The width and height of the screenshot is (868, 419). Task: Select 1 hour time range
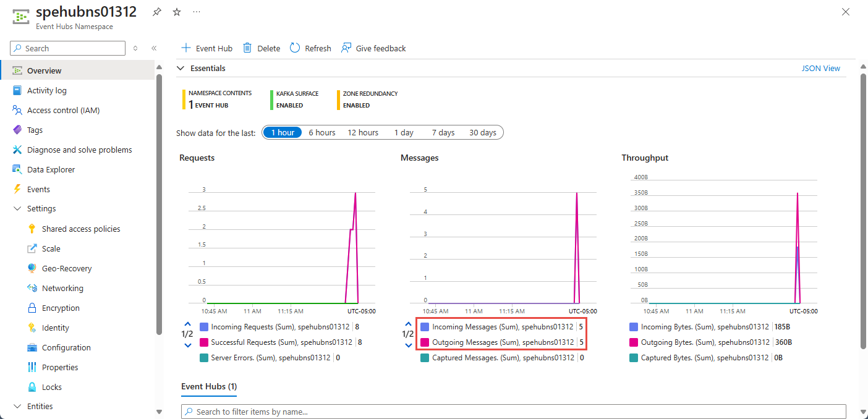(x=283, y=132)
